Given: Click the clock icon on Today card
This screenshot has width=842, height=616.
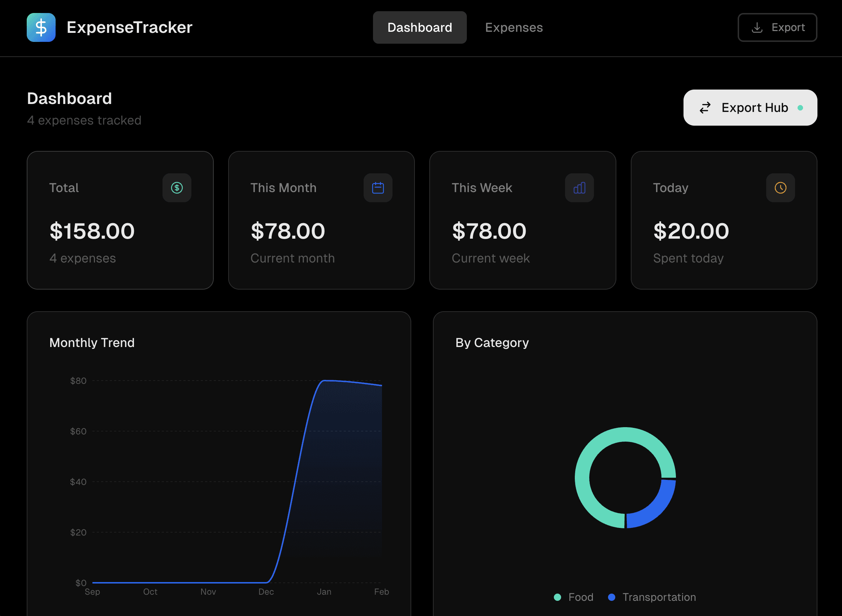Looking at the screenshot, I should click(x=780, y=188).
